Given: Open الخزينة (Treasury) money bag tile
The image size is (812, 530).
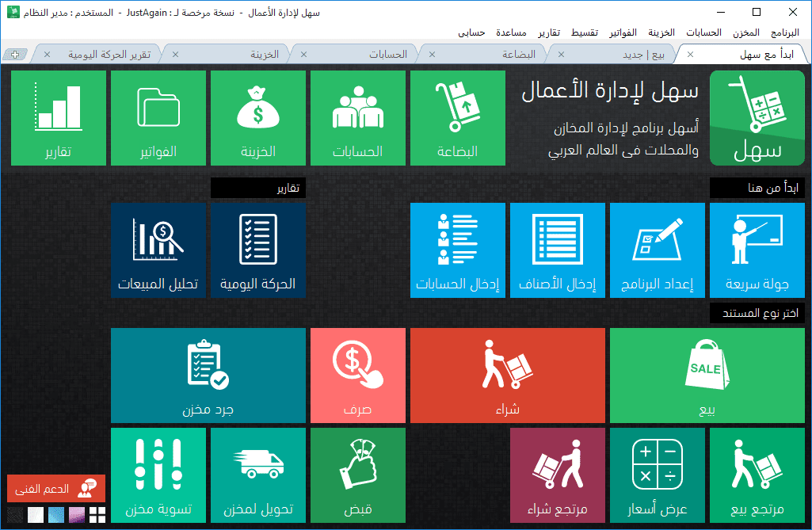Looking at the screenshot, I should tap(257, 117).
